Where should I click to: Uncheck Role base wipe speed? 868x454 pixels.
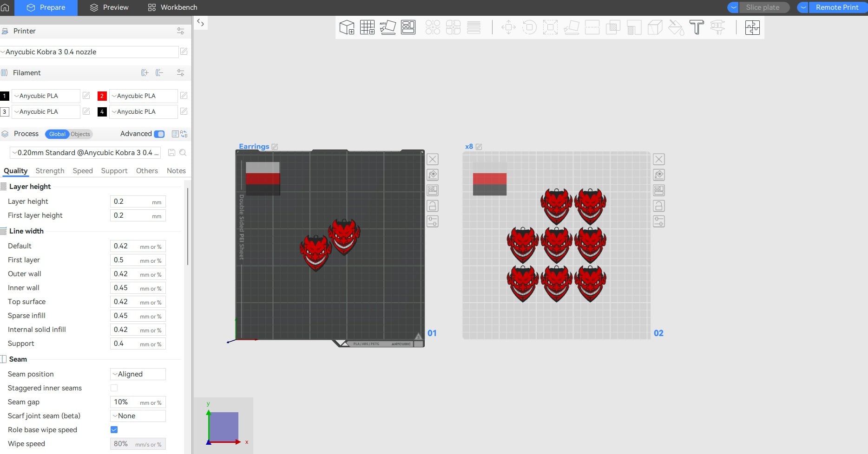114,430
